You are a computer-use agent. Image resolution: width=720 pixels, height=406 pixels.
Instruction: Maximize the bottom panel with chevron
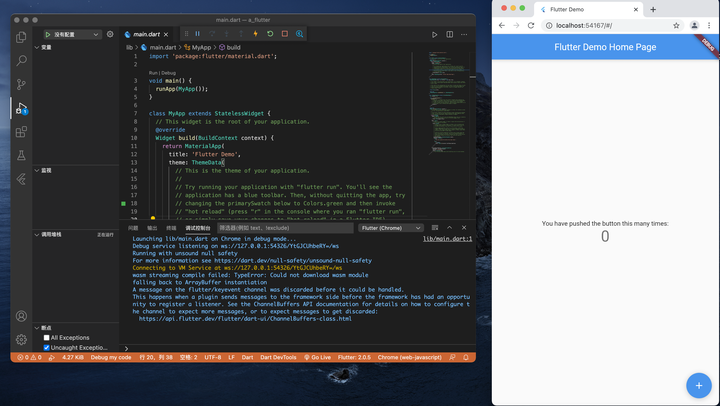[450, 228]
